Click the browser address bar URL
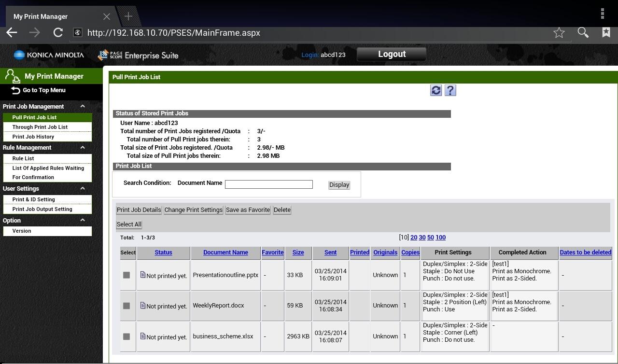618x364 pixels. 174,33
